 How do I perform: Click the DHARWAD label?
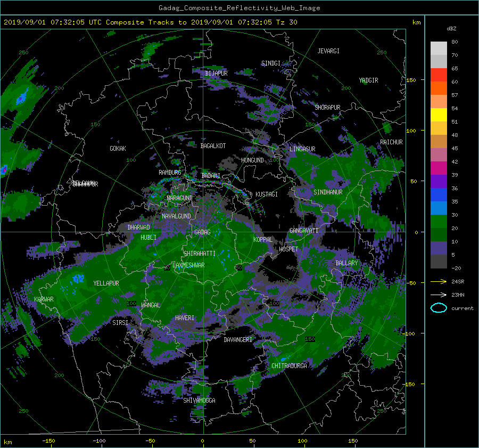click(x=139, y=227)
